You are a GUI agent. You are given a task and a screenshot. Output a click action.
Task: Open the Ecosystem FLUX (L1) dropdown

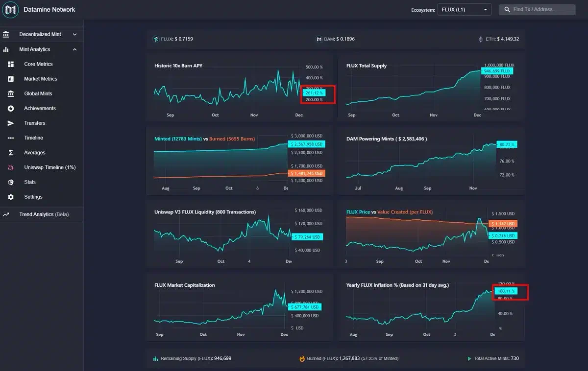pos(464,9)
